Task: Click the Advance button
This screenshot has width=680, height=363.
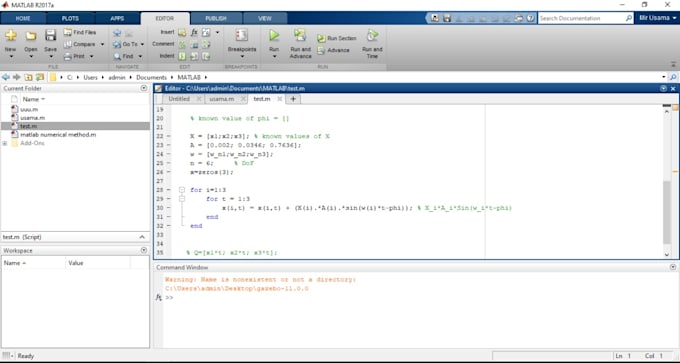Action: click(x=333, y=50)
